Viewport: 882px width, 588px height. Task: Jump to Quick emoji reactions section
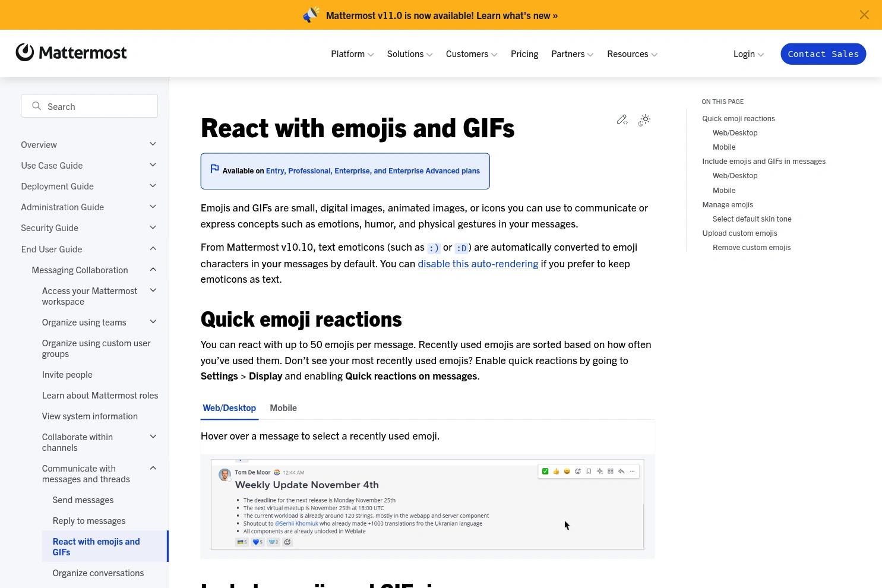(738, 119)
